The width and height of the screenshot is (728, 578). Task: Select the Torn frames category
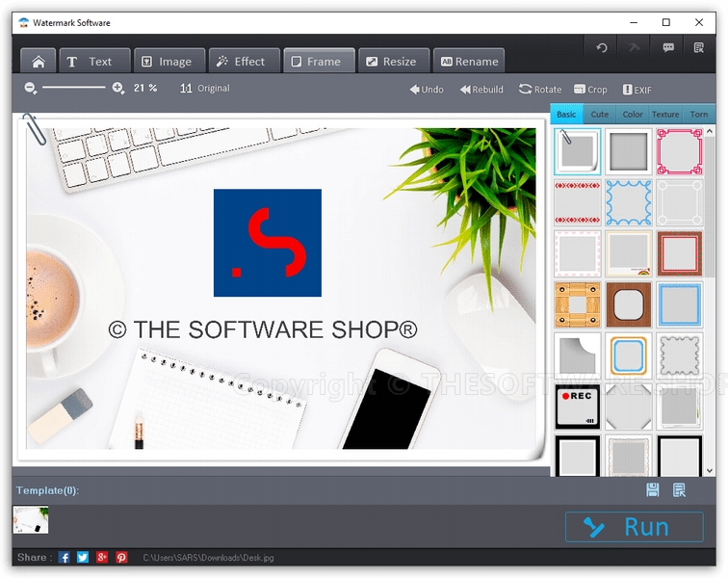699,115
